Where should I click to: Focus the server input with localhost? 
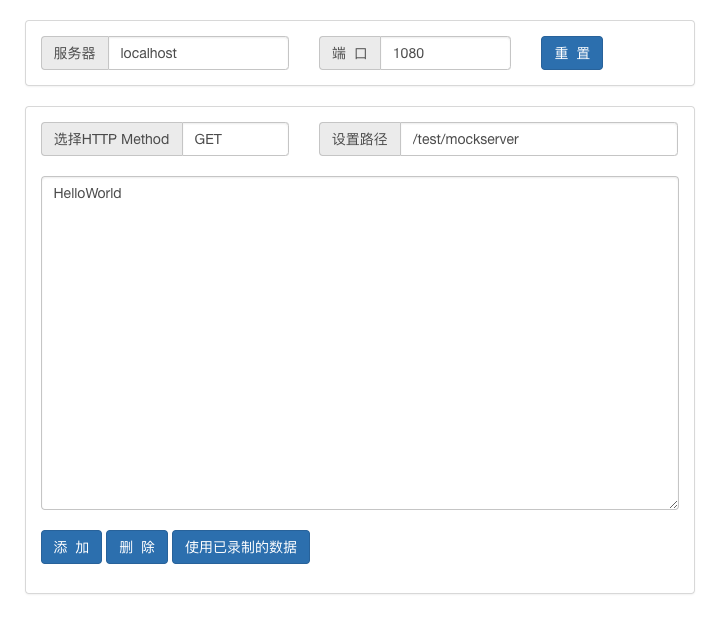pos(198,53)
